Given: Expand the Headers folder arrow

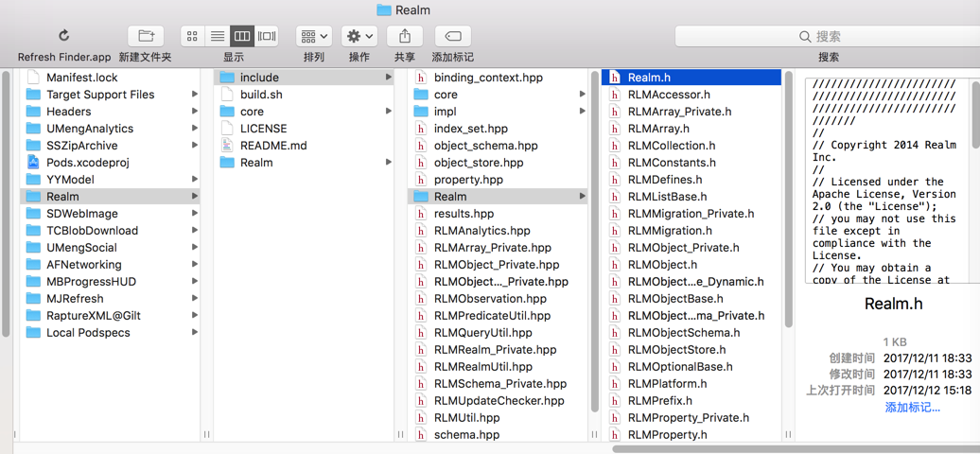Looking at the screenshot, I should coord(195,112).
